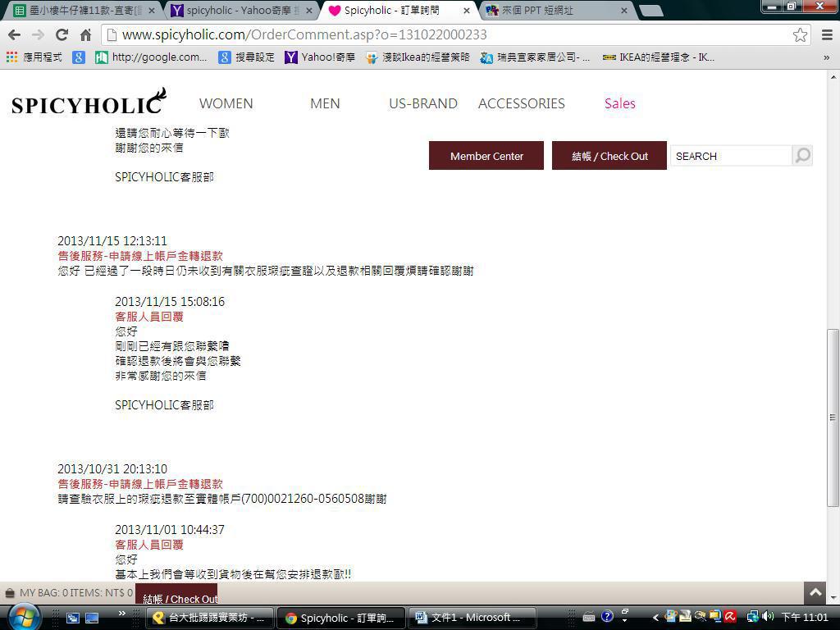Open the WOMEN menu item
The image size is (840, 630).
coord(226,103)
